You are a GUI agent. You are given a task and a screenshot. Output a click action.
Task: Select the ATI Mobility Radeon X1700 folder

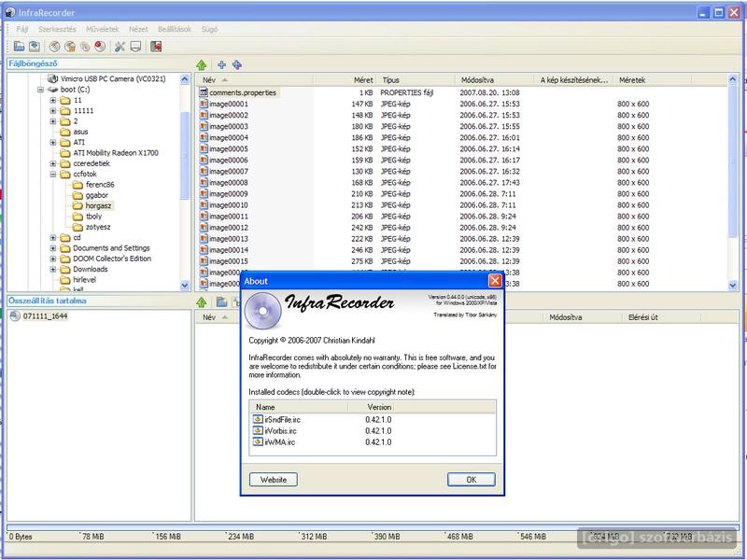click(x=116, y=153)
